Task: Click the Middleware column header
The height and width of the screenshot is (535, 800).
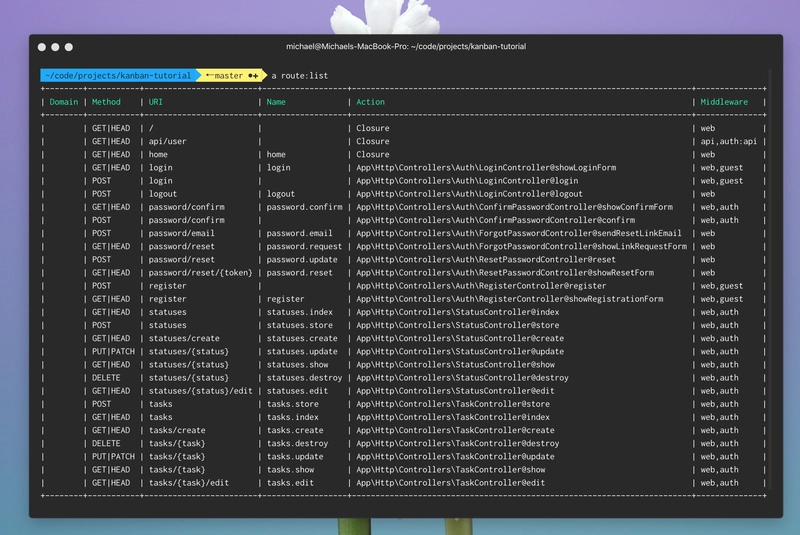Action: pyautogui.click(x=725, y=102)
